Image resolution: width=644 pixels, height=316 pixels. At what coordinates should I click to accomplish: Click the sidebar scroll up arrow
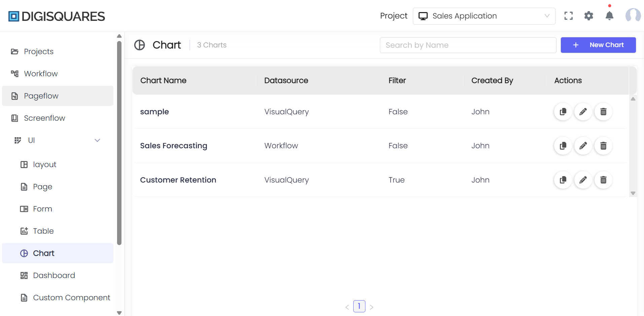point(119,36)
